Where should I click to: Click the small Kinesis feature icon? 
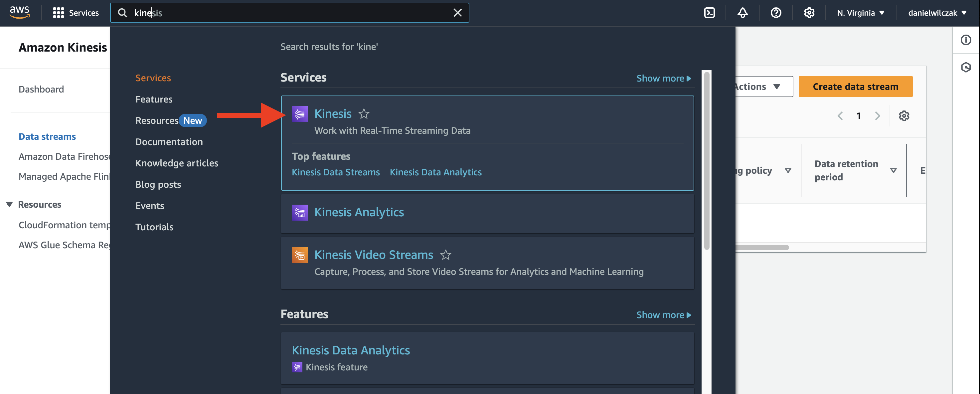297,367
